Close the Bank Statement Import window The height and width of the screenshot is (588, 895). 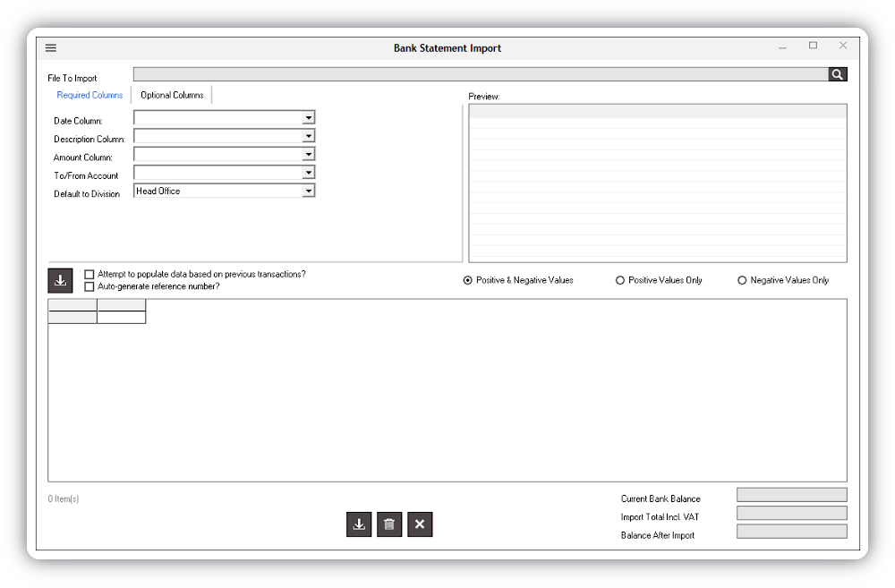843,46
